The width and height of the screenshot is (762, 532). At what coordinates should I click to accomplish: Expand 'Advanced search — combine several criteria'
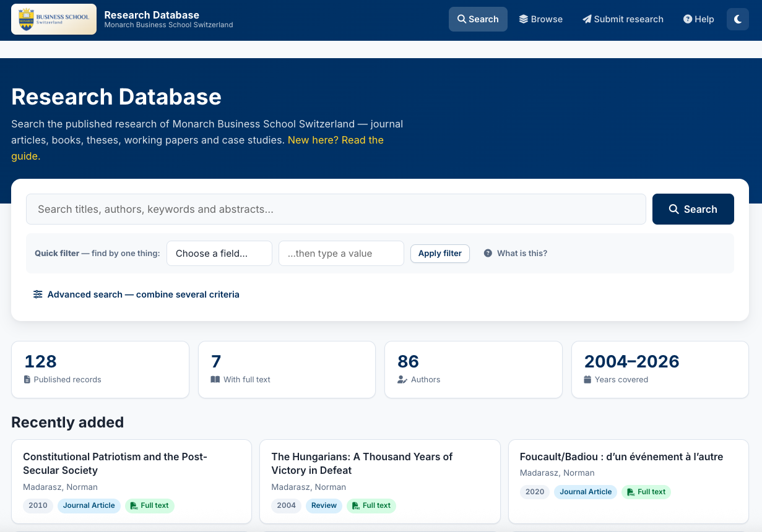tap(136, 294)
